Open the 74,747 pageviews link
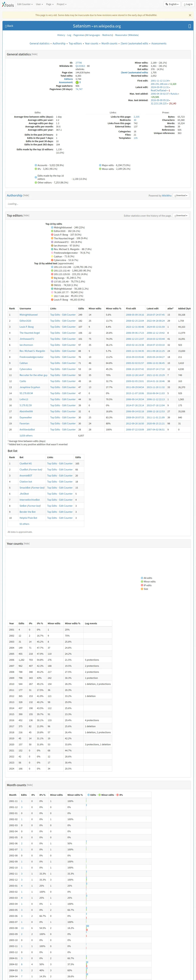Viewport: 196px width, 980px height. [x=79, y=89]
